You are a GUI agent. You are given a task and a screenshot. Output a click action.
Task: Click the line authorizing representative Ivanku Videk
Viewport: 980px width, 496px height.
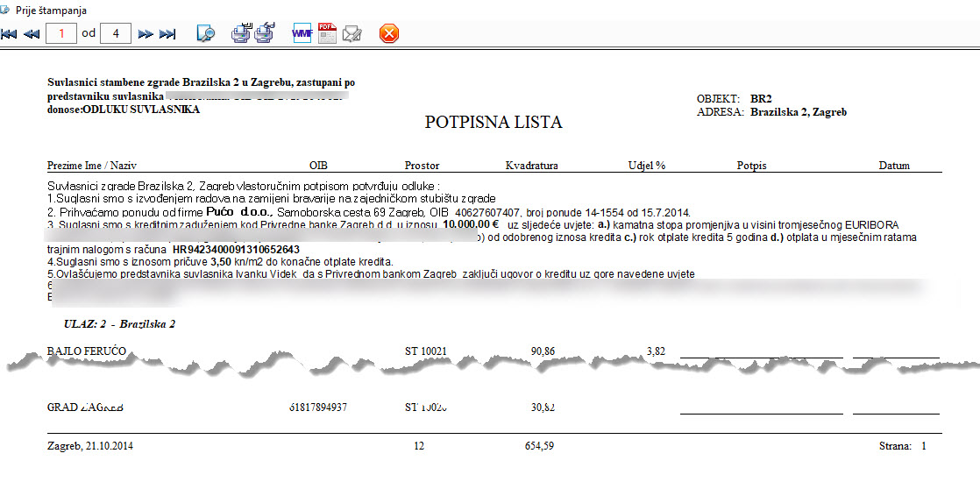click(372, 274)
